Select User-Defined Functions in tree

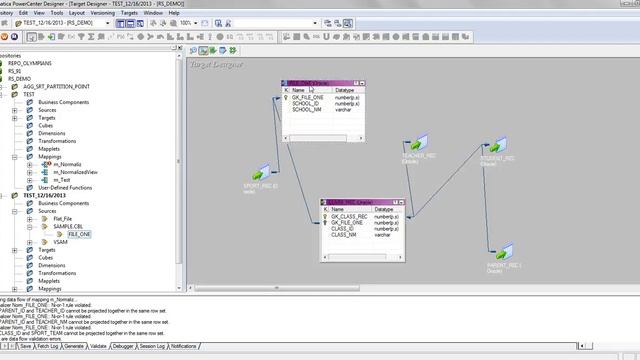click(65, 188)
